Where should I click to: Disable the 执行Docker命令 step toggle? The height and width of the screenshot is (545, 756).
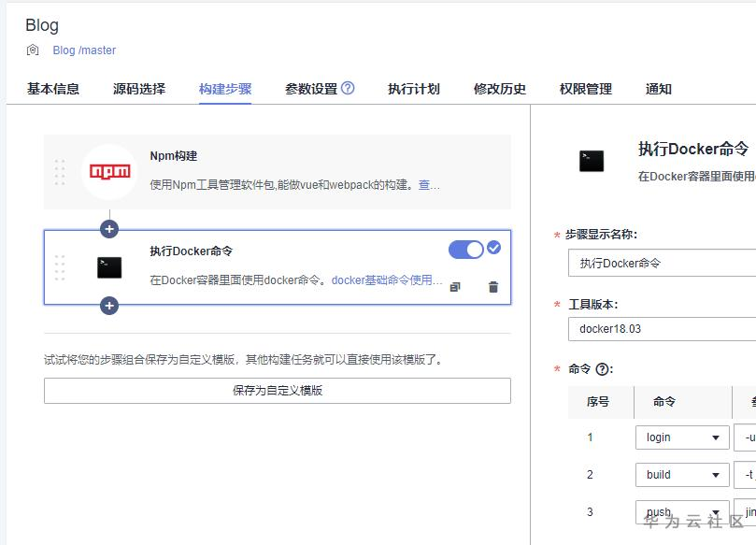[x=464, y=248]
